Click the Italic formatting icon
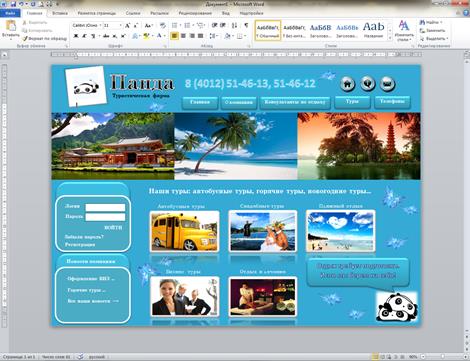470x361 pixels. [x=84, y=36]
